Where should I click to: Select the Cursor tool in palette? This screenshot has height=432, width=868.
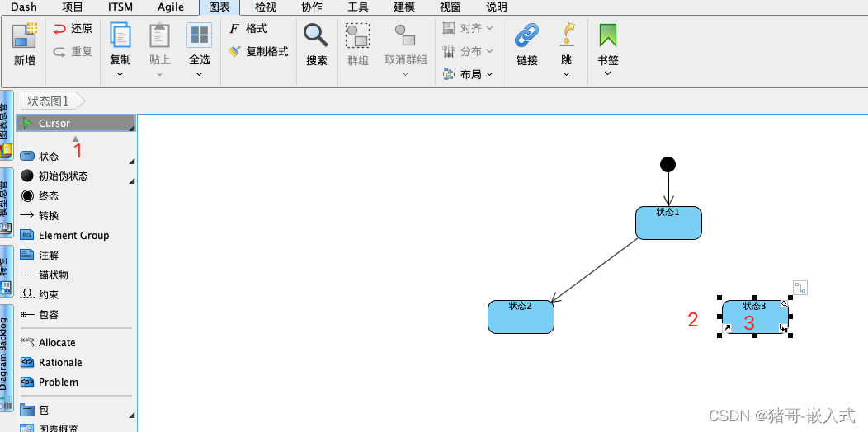coord(76,124)
